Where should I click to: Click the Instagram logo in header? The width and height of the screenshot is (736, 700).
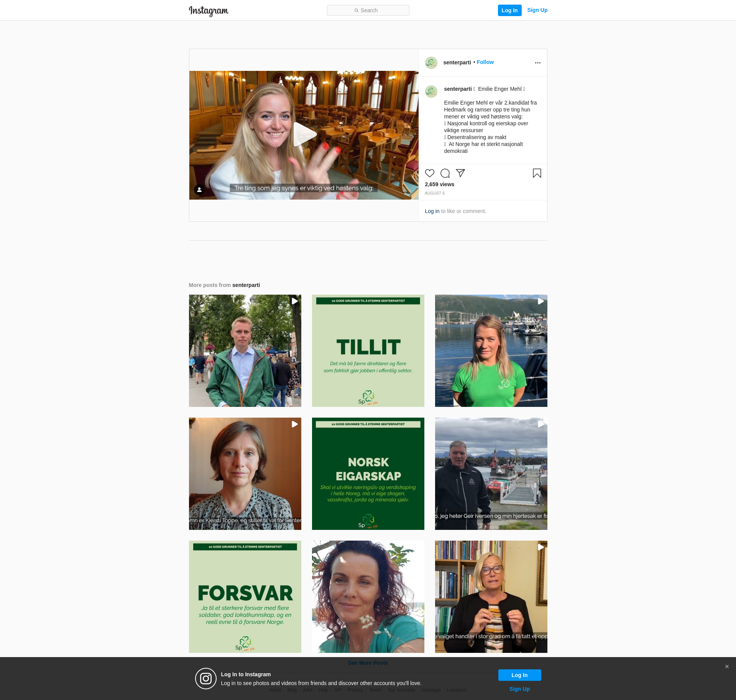coord(209,11)
